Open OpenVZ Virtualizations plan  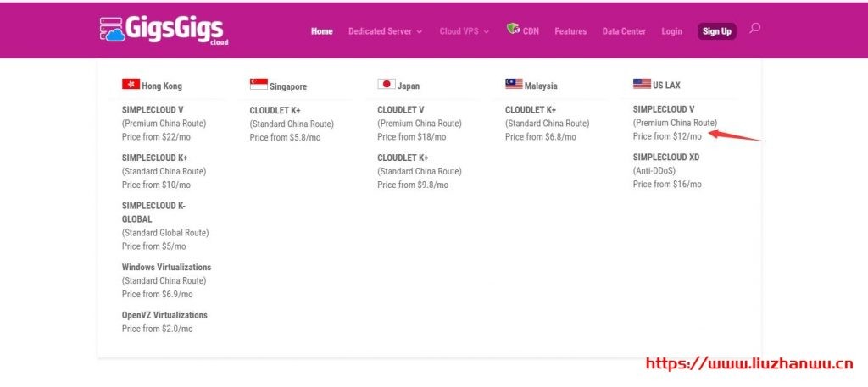pyautogui.click(x=164, y=315)
